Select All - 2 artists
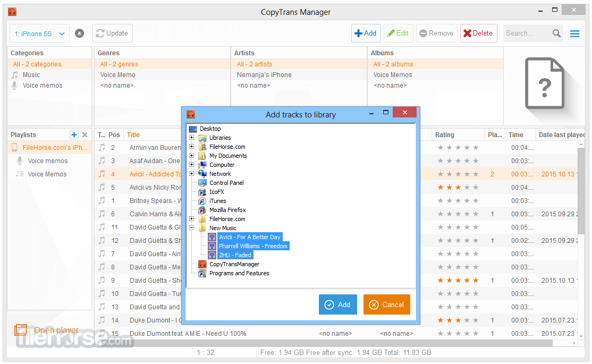Screen dimensions: 592x364 tap(299, 64)
